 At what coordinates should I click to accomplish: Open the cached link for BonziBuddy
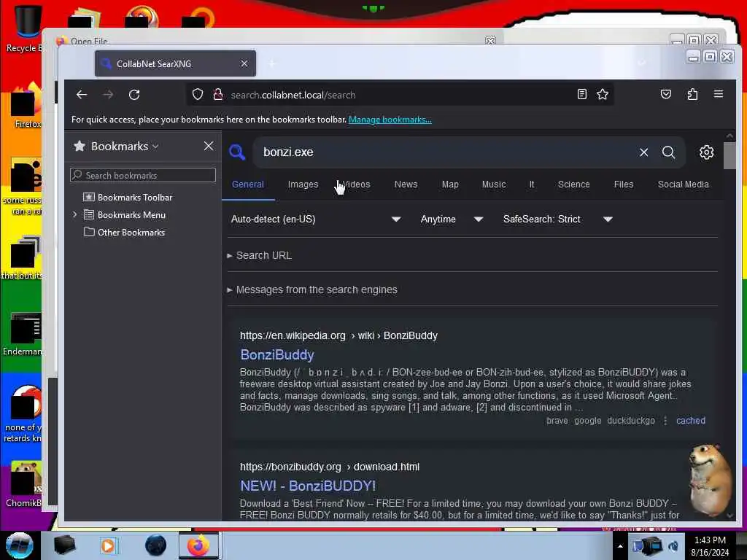690,421
